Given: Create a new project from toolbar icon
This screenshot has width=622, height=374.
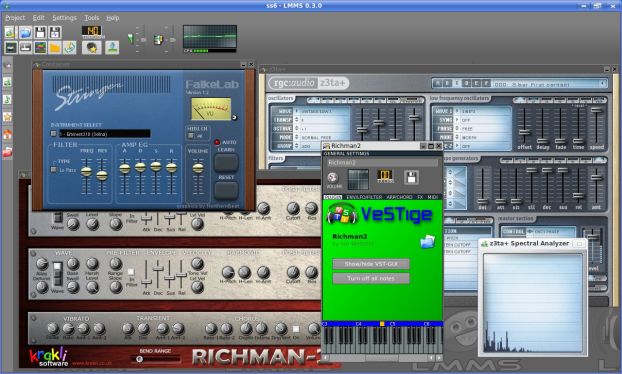Looking at the screenshot, I should [x=10, y=33].
